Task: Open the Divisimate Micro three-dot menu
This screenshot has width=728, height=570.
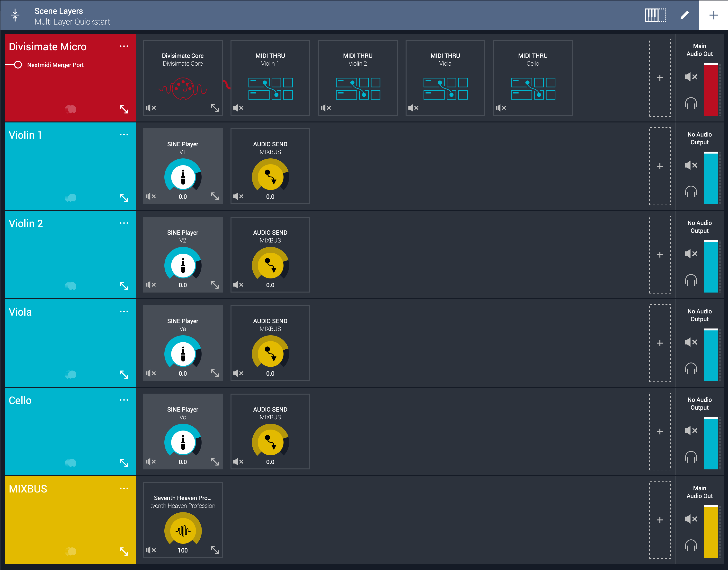Action: pyautogui.click(x=124, y=46)
